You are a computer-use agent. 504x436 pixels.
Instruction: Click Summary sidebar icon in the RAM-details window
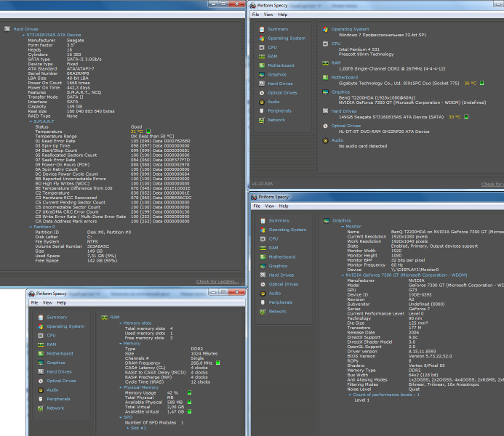click(41, 318)
